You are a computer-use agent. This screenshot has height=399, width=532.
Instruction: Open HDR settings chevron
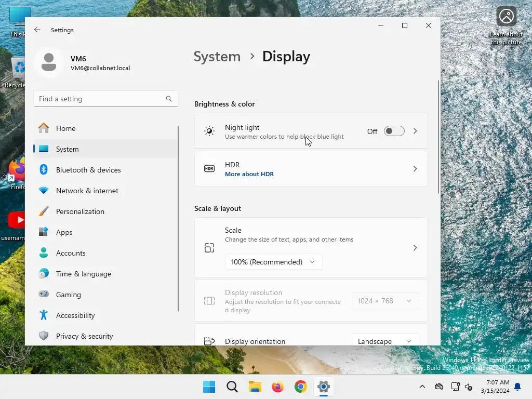[415, 169]
